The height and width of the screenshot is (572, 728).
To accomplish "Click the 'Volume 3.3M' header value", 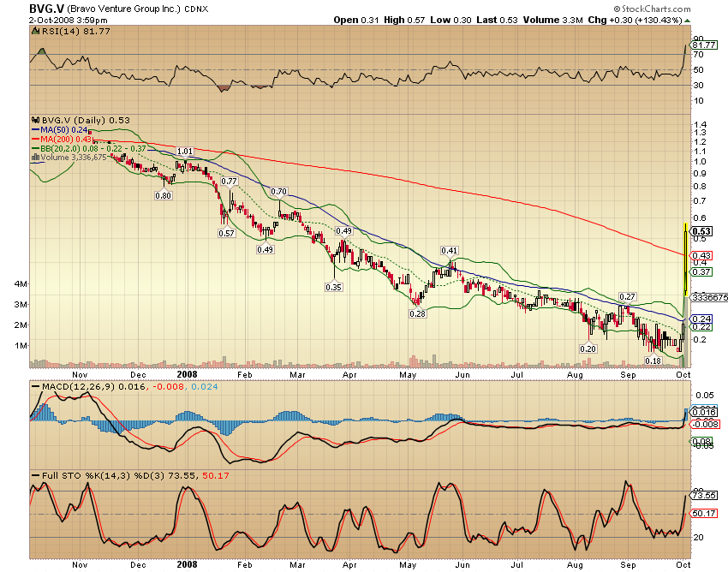I will point(552,20).
